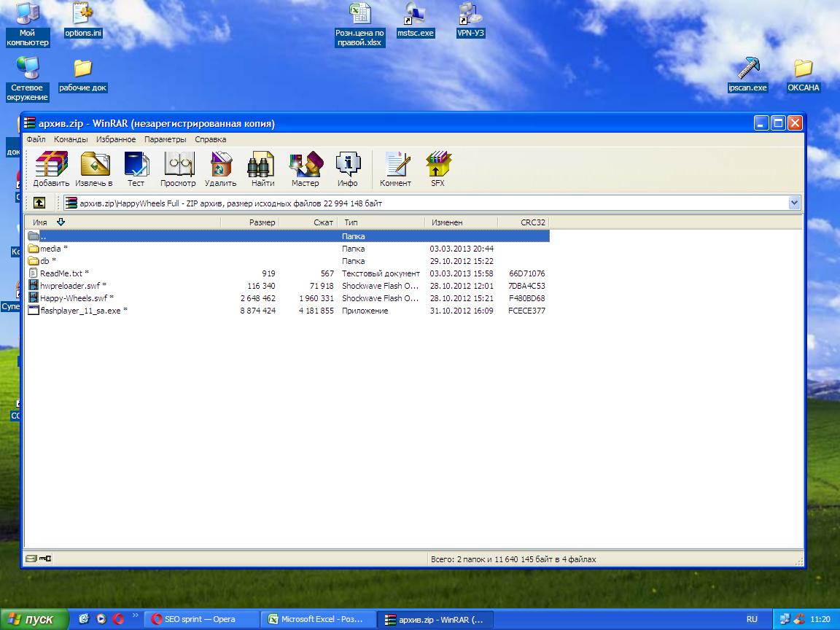Click the Добавить (Add) toolbar icon
840x630 pixels.
click(51, 168)
